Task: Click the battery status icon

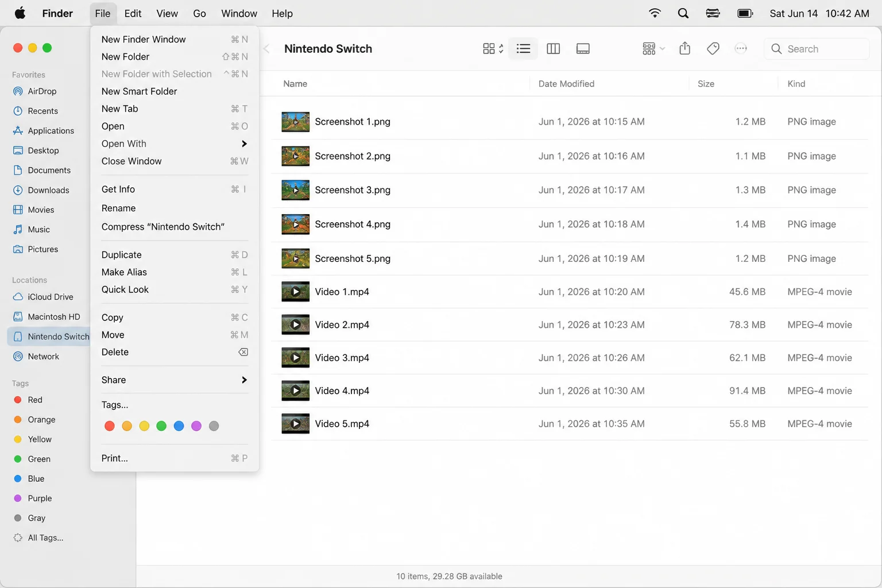Action: click(745, 13)
